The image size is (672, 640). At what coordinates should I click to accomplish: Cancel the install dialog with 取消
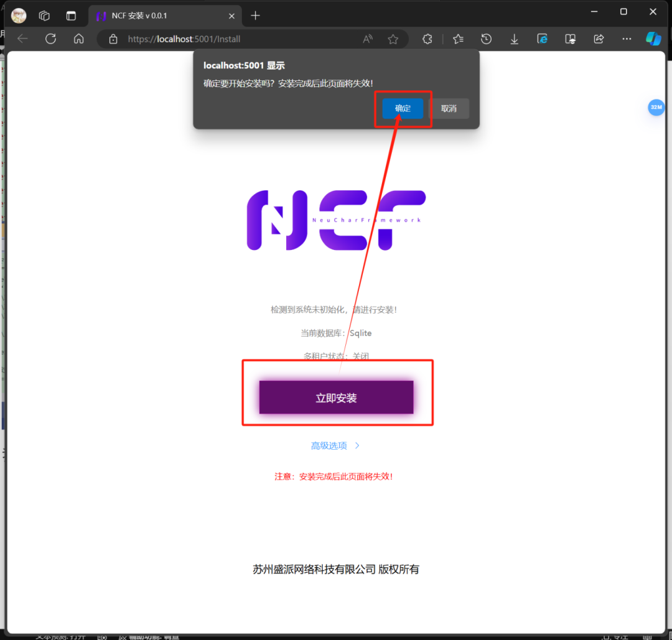click(x=449, y=108)
